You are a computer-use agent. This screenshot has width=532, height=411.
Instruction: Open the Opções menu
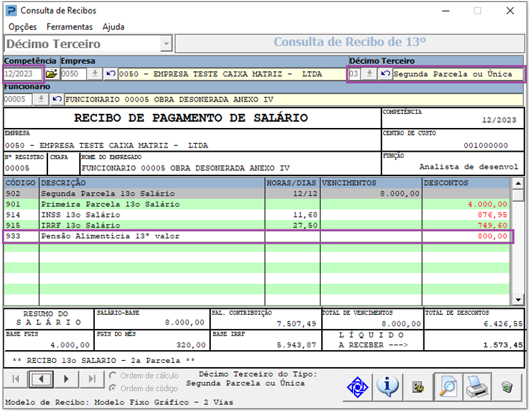pos(23,27)
